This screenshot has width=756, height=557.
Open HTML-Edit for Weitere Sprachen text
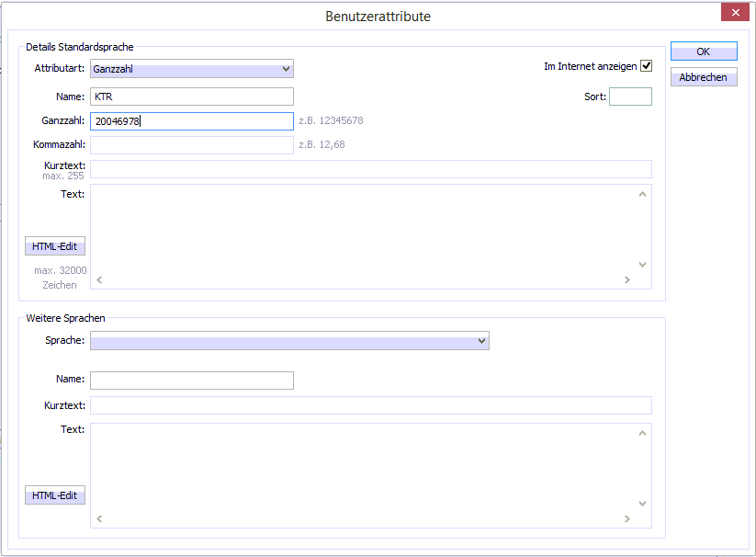tap(55, 496)
